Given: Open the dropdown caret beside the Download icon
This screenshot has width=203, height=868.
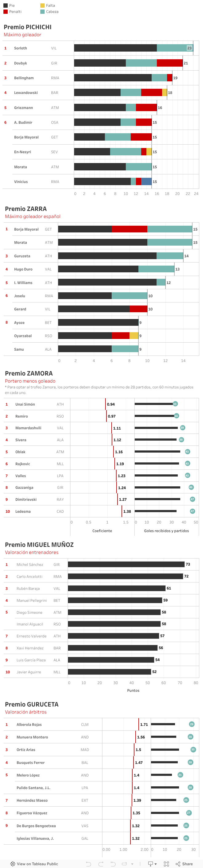Looking at the screenshot, I should click(x=155, y=864).
